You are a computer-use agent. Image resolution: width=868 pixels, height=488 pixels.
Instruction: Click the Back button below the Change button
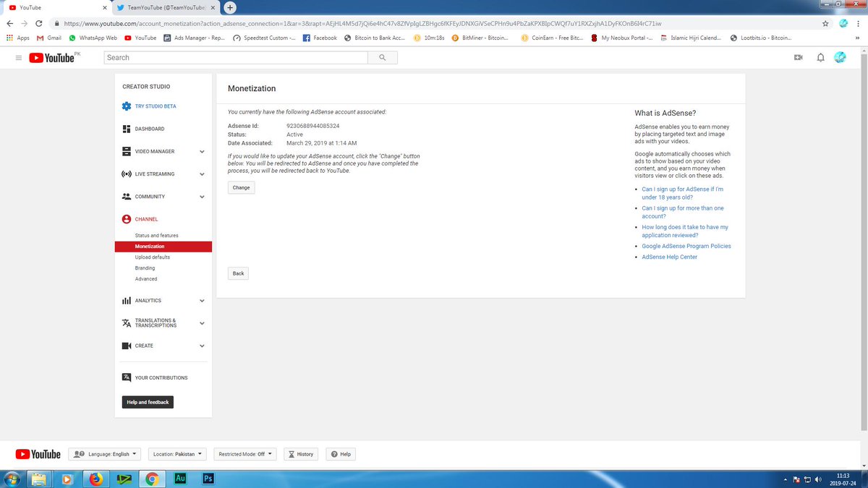238,273
